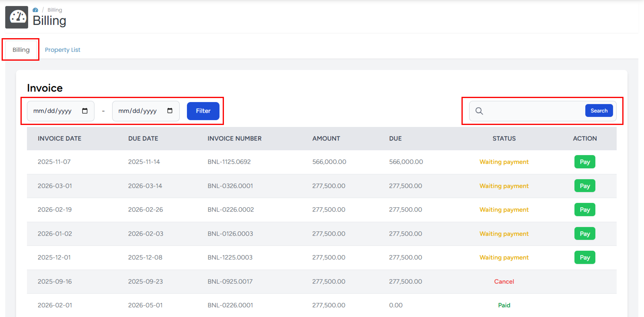The width and height of the screenshot is (644, 317).
Task: Click the small breadcrumb home dashboard icon
Action: [x=36, y=10]
